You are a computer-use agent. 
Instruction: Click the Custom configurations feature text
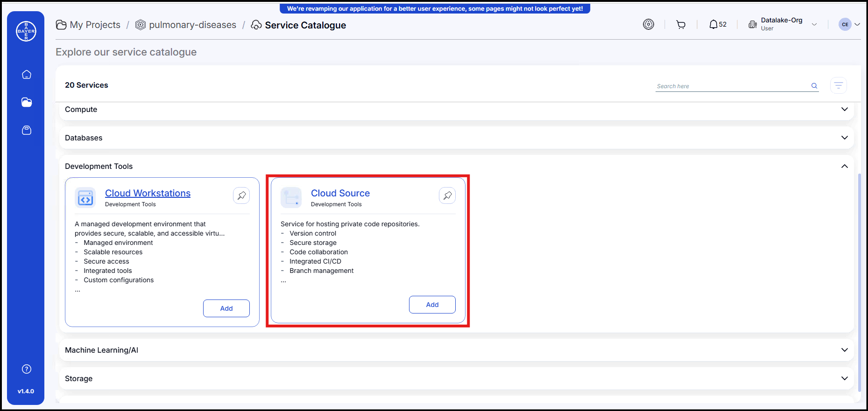click(119, 280)
